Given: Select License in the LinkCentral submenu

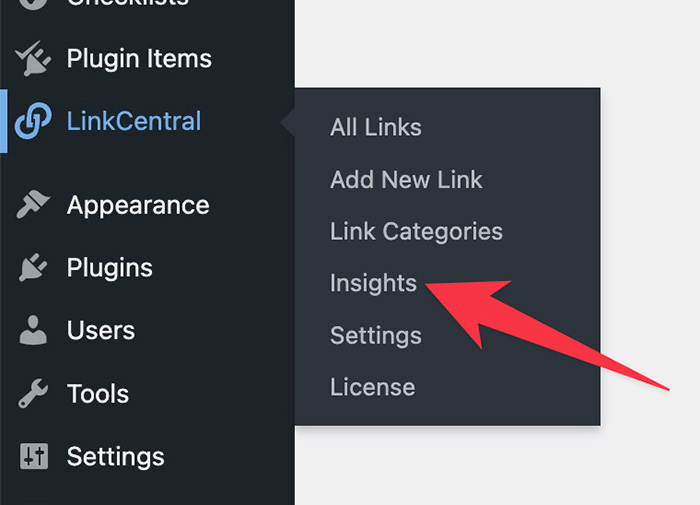Looking at the screenshot, I should pyautogui.click(x=372, y=388).
